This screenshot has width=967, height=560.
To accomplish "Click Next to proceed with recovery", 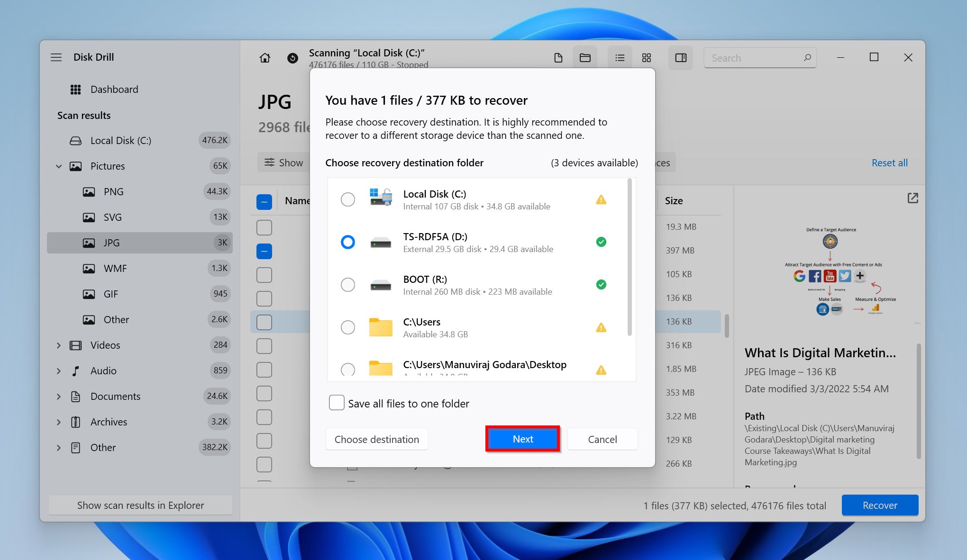I will click(x=523, y=439).
